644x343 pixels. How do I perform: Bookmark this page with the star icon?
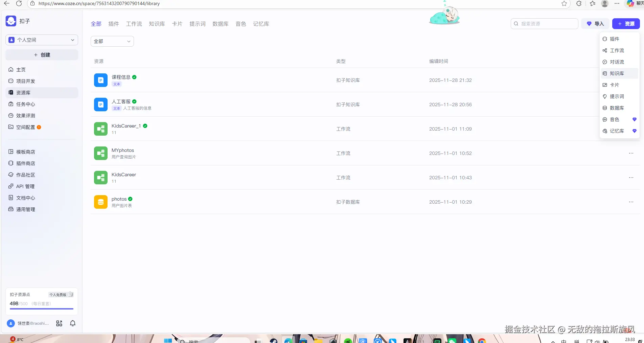coord(564,3)
